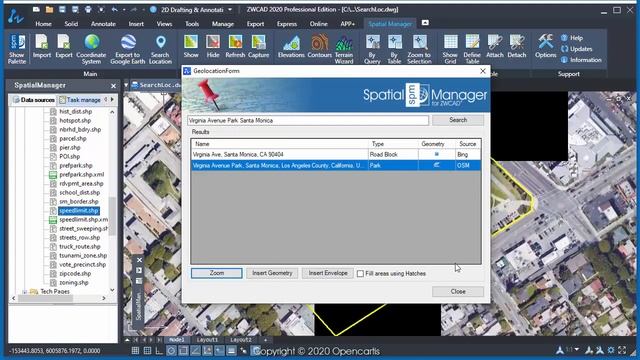
Task: Click the Type column header
Action: click(393, 144)
